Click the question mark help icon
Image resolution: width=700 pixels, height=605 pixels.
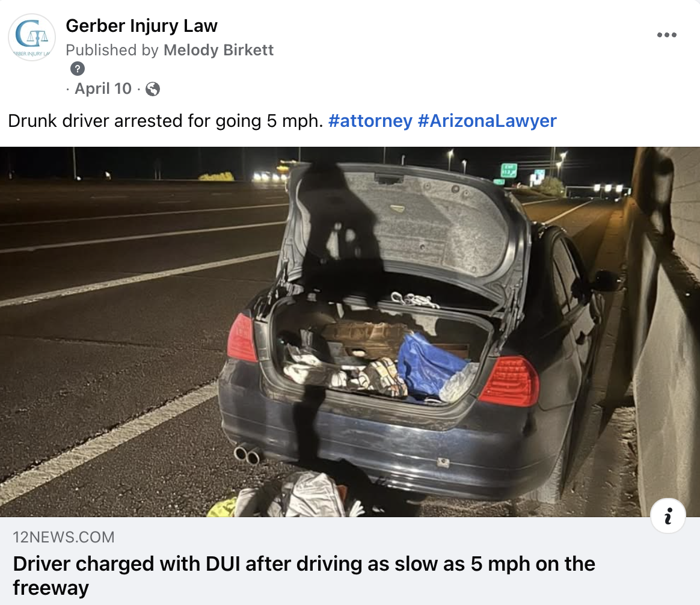(77, 69)
